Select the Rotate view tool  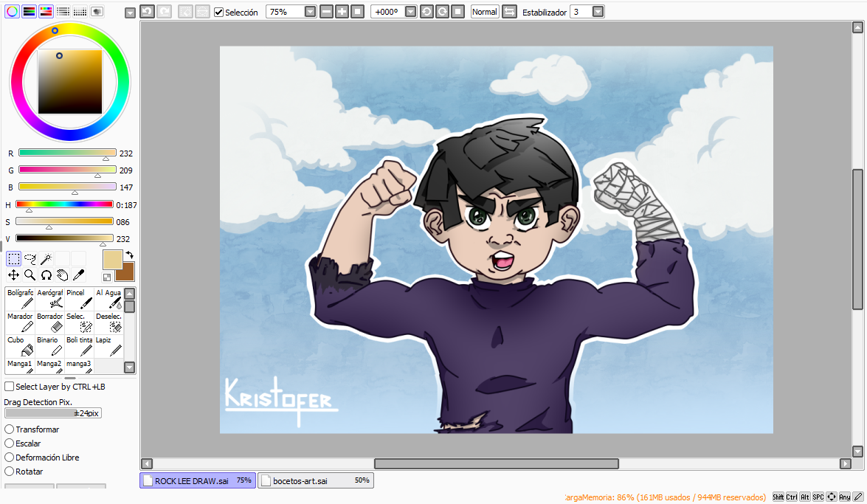tap(46, 275)
